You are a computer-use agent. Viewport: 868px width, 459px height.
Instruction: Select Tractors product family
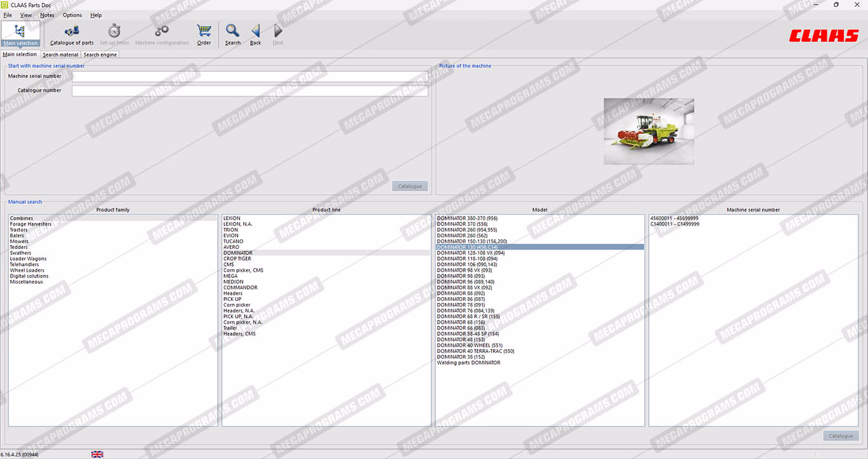pyautogui.click(x=113, y=230)
